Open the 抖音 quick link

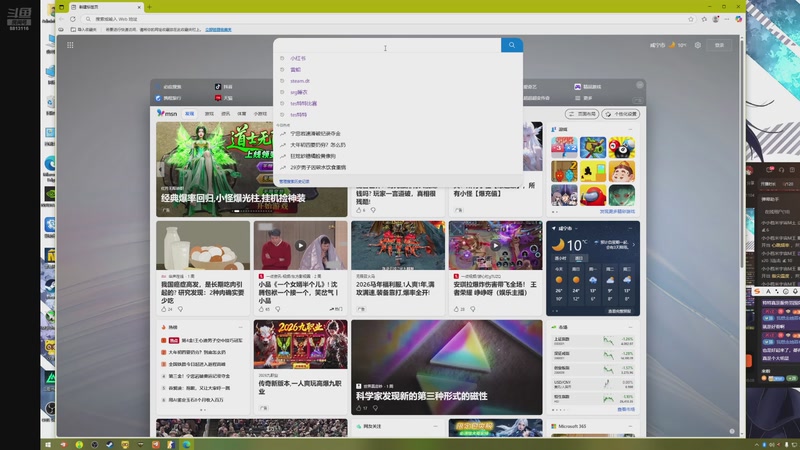point(223,87)
